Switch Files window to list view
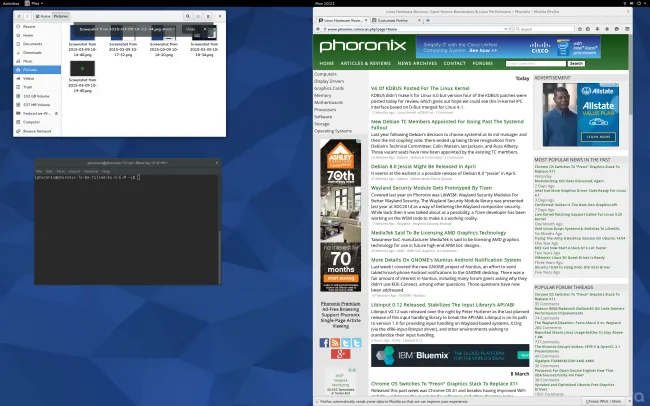The image size is (650, 406). tap(198, 16)
